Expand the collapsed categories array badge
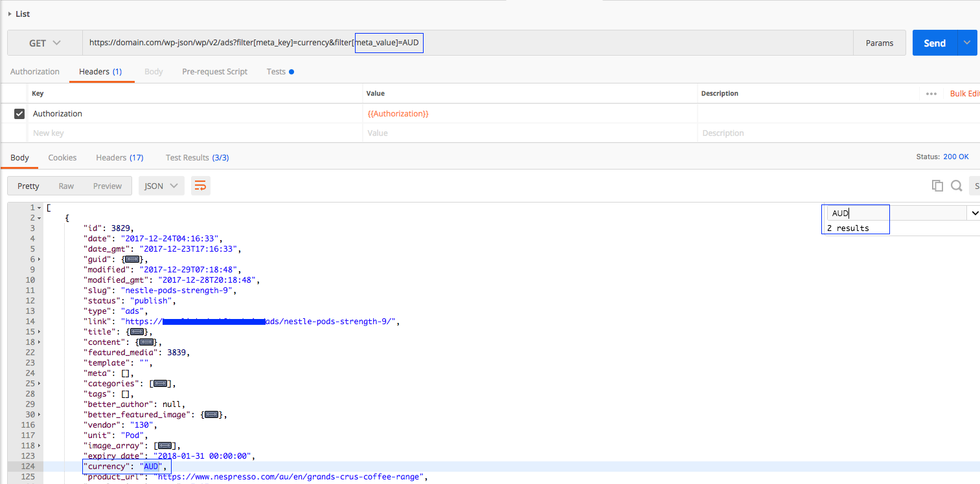Screen dimensions: 980x484 [x=159, y=384]
